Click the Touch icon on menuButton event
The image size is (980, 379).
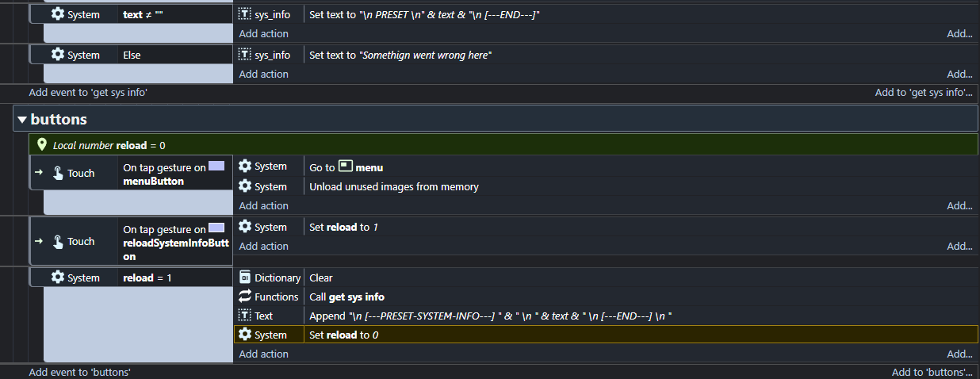click(x=59, y=173)
